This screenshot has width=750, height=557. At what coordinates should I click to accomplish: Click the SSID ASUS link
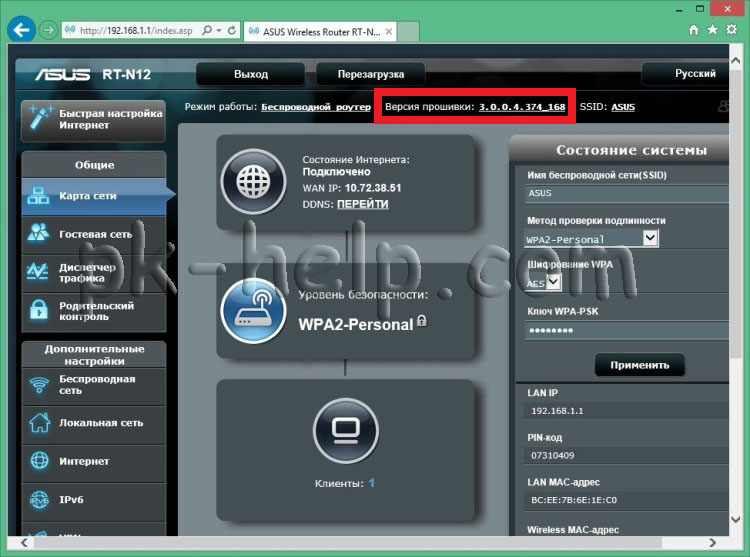[x=623, y=107]
